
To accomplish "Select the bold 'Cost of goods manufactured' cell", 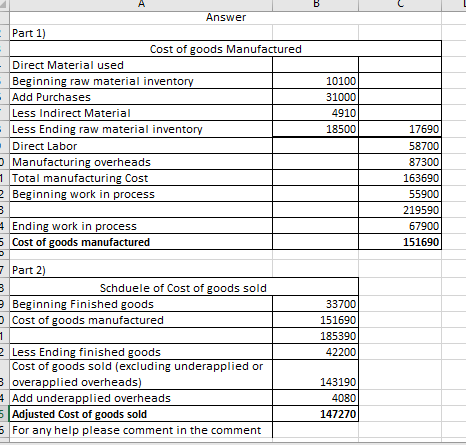I will pos(141,242).
